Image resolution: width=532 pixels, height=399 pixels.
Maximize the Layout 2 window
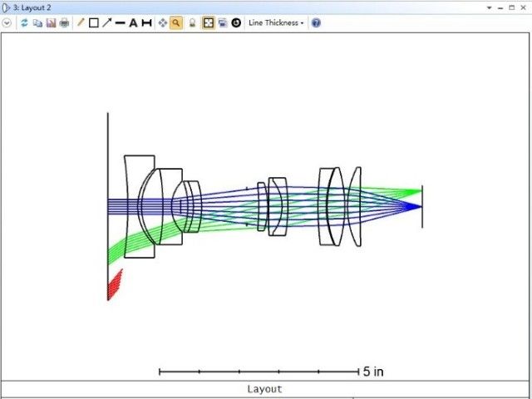tap(512, 7)
